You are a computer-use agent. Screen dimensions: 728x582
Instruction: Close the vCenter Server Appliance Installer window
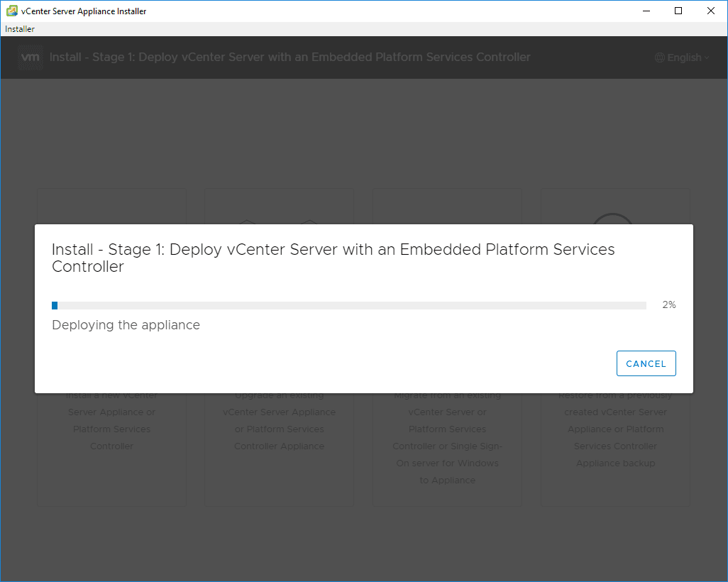tap(711, 11)
